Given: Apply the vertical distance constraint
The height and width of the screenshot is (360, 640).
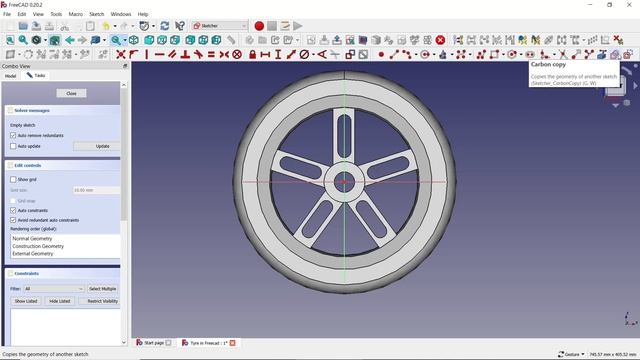Looking at the screenshot, I should point(278,54).
